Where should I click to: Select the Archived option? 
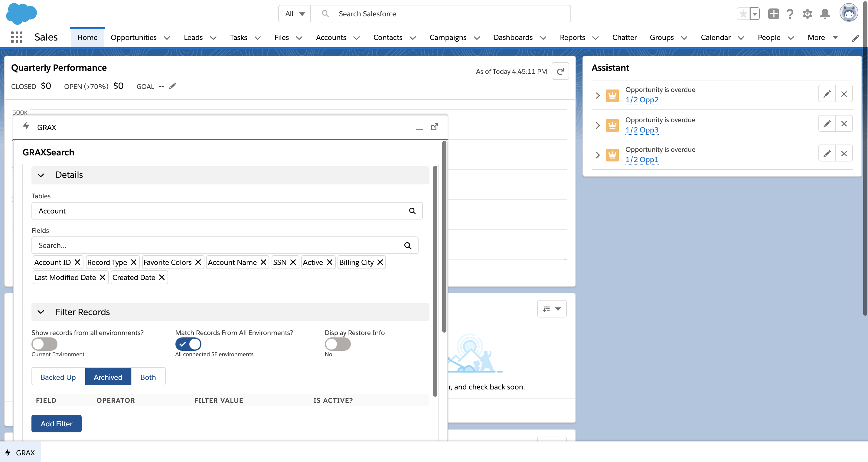108,377
